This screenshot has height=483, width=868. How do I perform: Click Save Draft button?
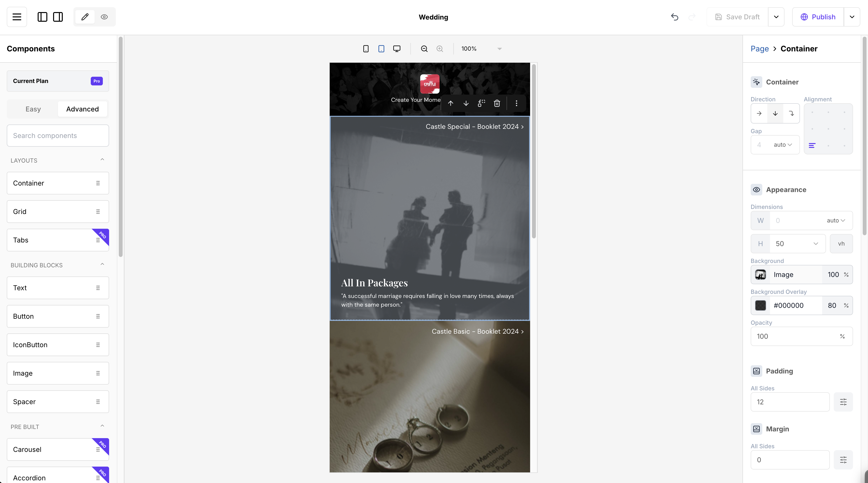click(737, 17)
